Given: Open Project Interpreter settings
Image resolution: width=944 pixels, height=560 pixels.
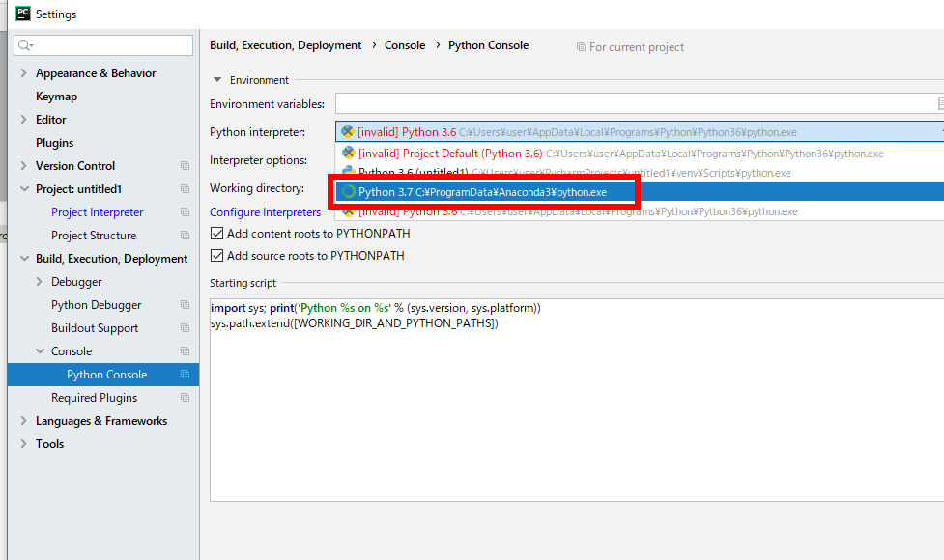Looking at the screenshot, I should (x=97, y=212).
